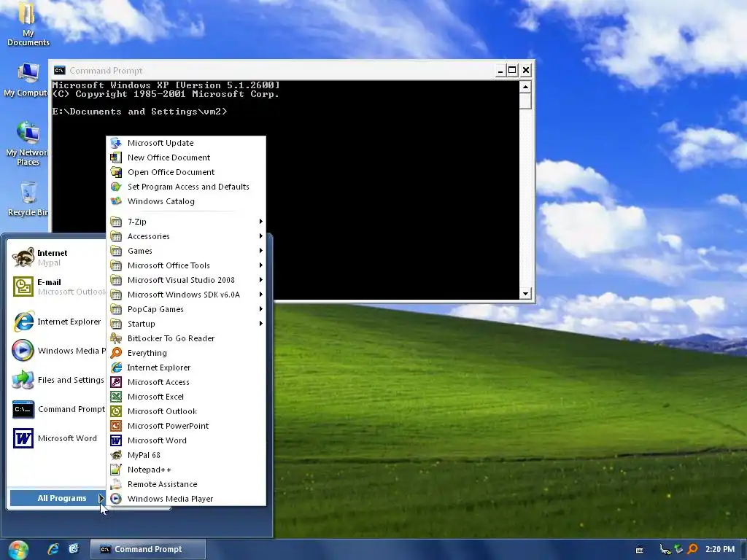Open pinned Internet Mypal browser
Viewport: 747px width, 560px height.
[x=57, y=257]
